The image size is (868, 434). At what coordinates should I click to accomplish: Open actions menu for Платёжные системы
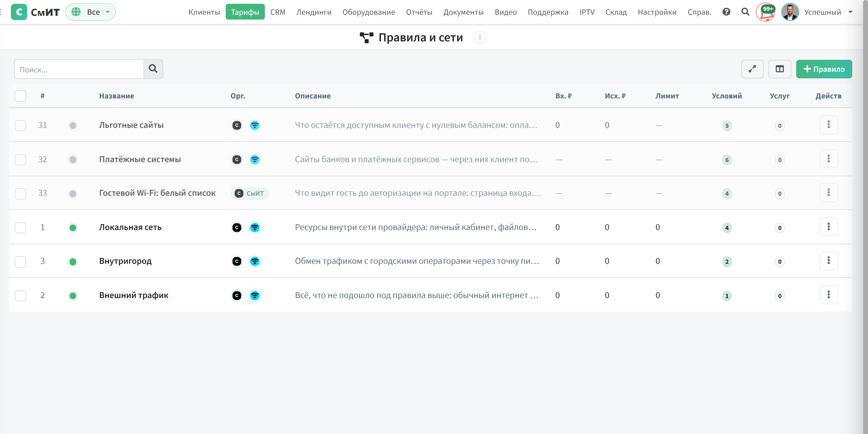click(x=829, y=159)
